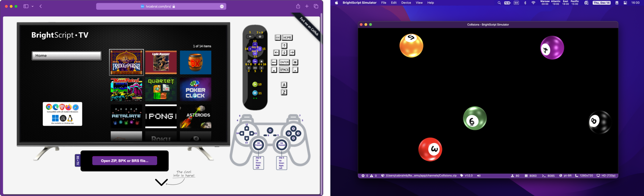The height and width of the screenshot is (196, 644).
Task: Click the remote's rewind button
Action: (x=249, y=68)
